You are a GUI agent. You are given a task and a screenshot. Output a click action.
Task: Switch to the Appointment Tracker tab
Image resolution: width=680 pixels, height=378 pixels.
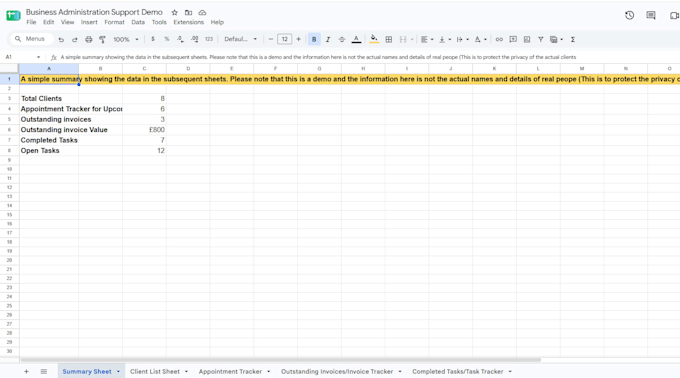230,371
